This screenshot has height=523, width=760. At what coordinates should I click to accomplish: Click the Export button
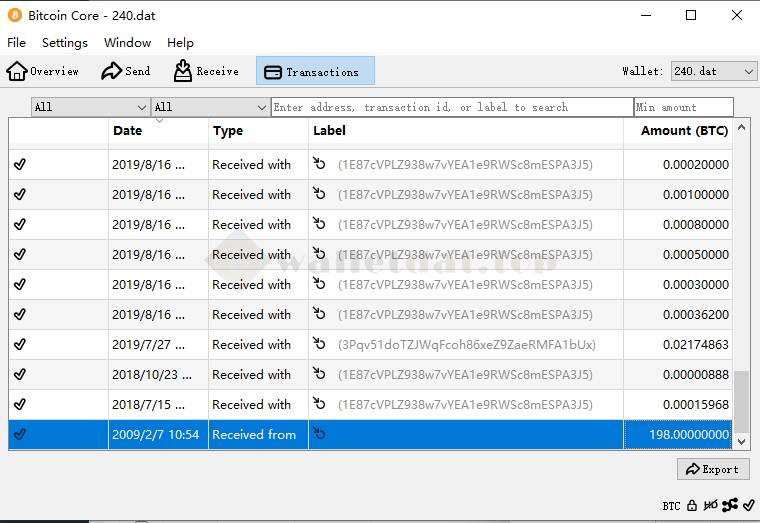712,469
